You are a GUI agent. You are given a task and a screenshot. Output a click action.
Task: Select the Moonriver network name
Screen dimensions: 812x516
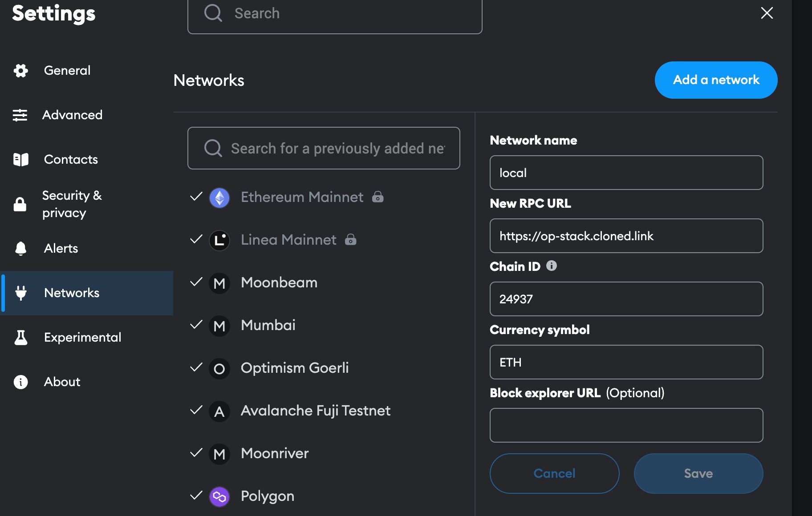point(275,453)
